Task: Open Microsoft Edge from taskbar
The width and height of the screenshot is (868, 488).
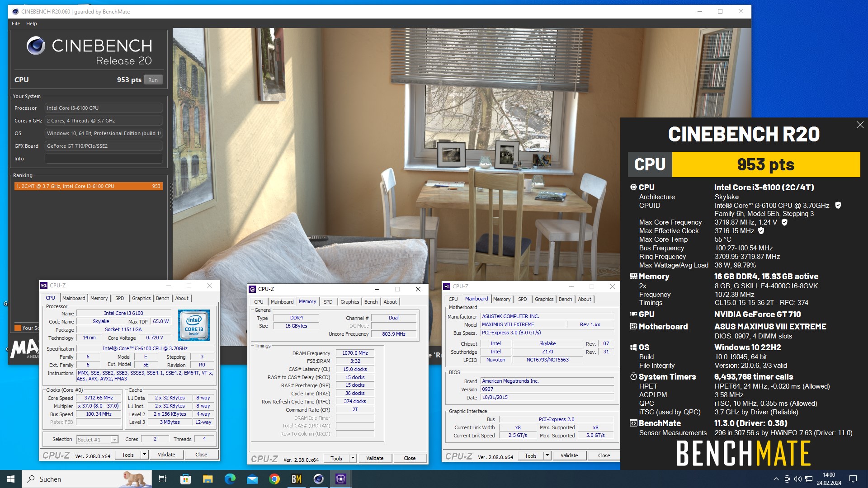Action: click(230, 479)
